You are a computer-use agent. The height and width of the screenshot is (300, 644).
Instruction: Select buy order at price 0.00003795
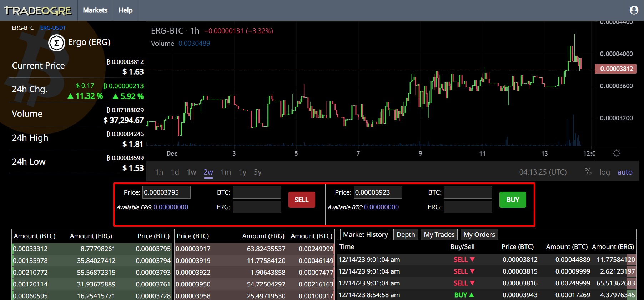coord(92,249)
